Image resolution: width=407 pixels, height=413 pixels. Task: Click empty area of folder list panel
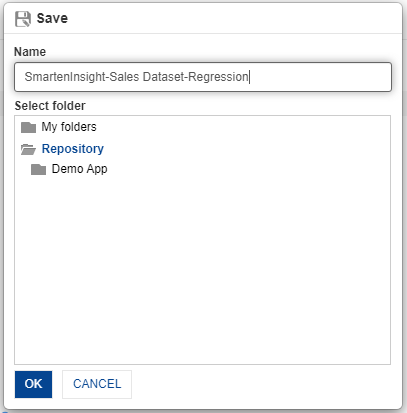tap(202, 267)
